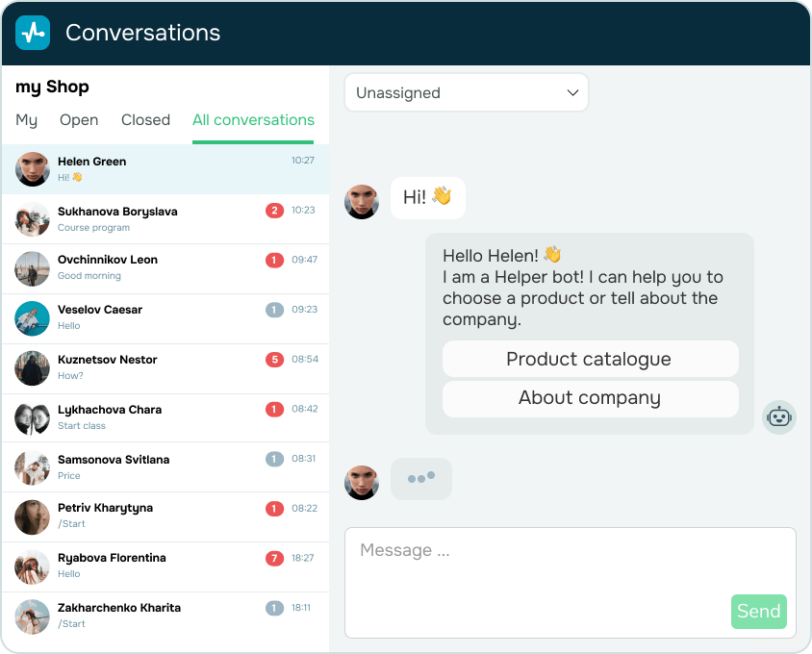
Task: Click the Product catalogue button
Action: [x=589, y=359]
